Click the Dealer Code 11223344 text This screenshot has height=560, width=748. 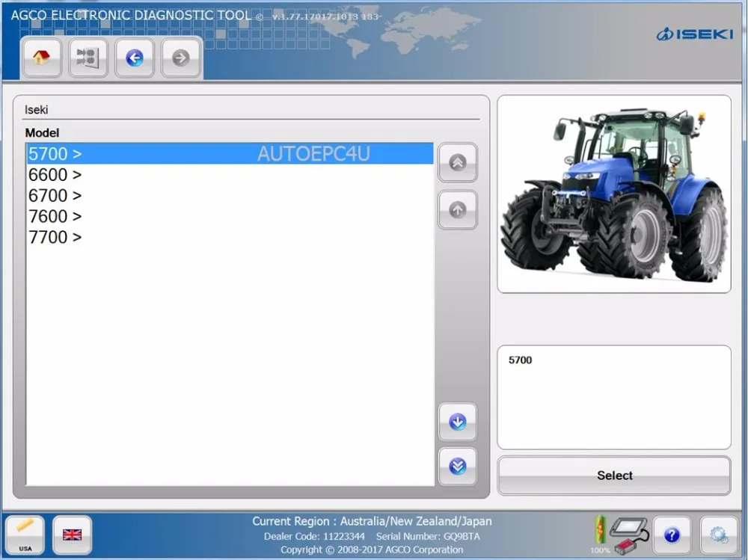click(314, 536)
